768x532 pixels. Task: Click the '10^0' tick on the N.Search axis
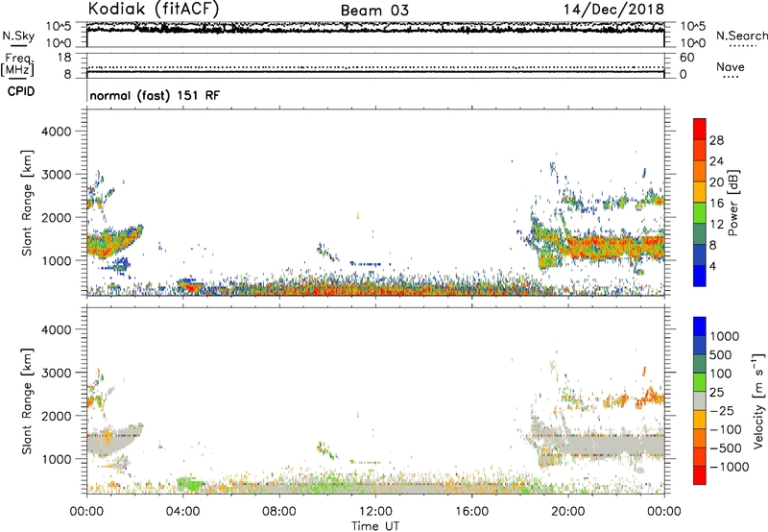(692, 43)
